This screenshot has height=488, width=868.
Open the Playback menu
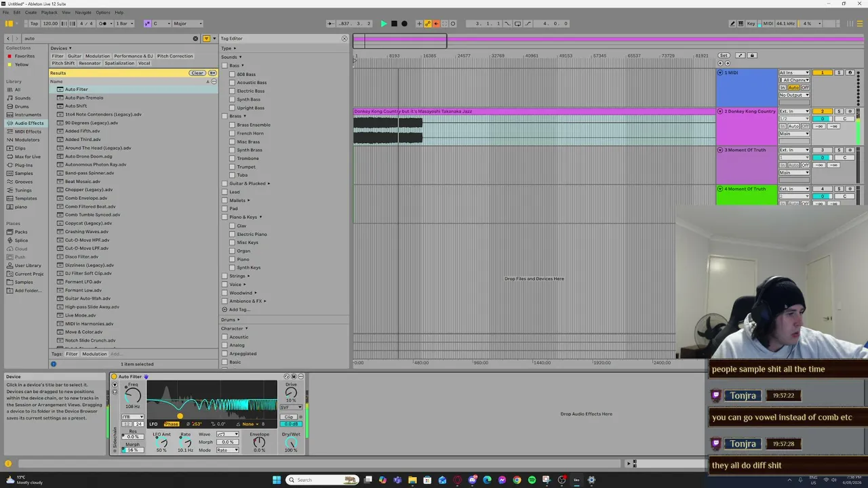[49, 12]
